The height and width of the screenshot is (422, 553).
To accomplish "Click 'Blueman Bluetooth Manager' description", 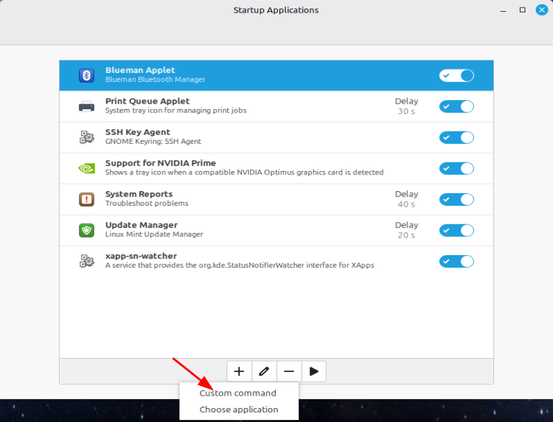I will [x=155, y=80].
